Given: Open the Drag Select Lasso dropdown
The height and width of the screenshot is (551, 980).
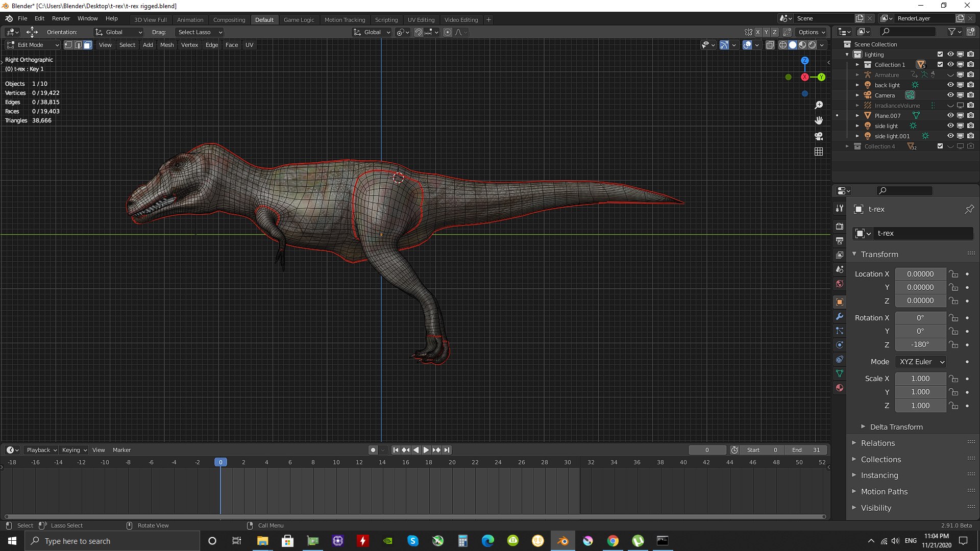Looking at the screenshot, I should point(200,32).
